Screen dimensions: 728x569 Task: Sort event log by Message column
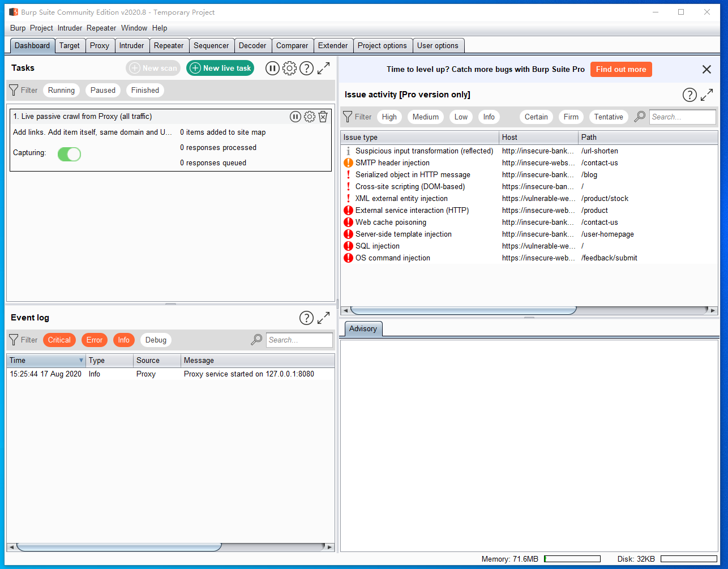click(x=258, y=361)
